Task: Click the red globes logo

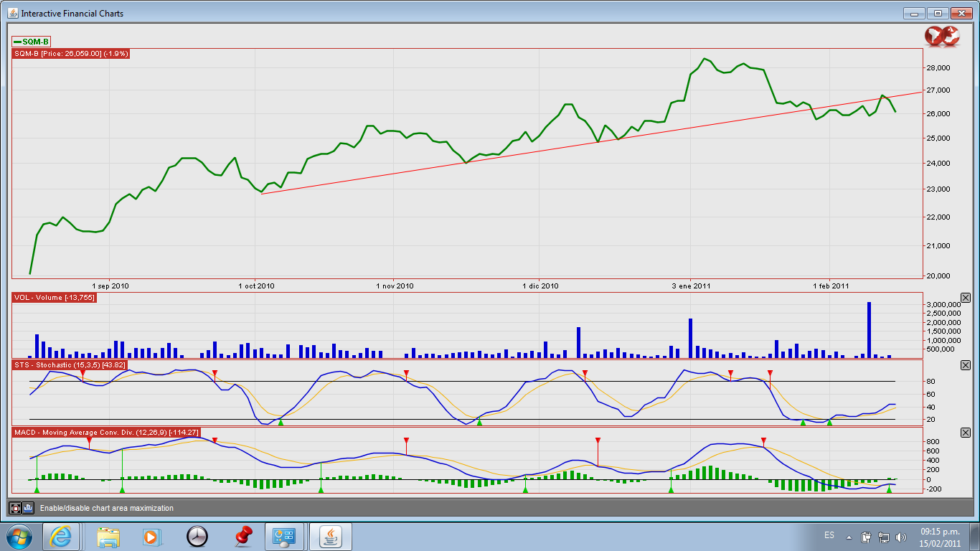Action: click(941, 37)
